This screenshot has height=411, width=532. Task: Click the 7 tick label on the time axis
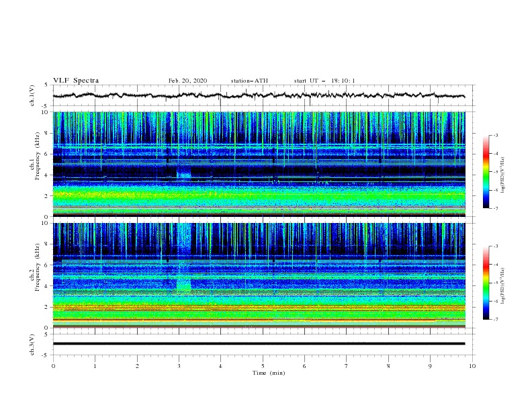(347, 366)
